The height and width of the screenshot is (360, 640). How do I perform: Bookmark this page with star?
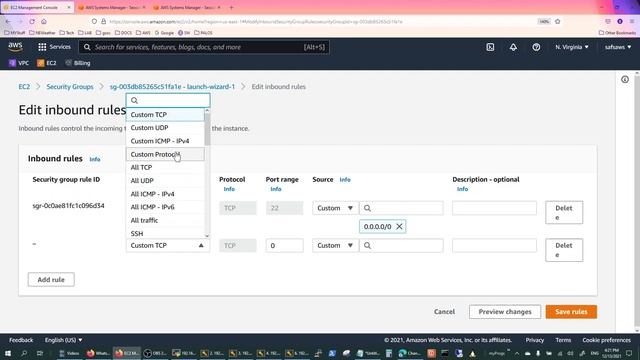pyautogui.click(x=558, y=21)
